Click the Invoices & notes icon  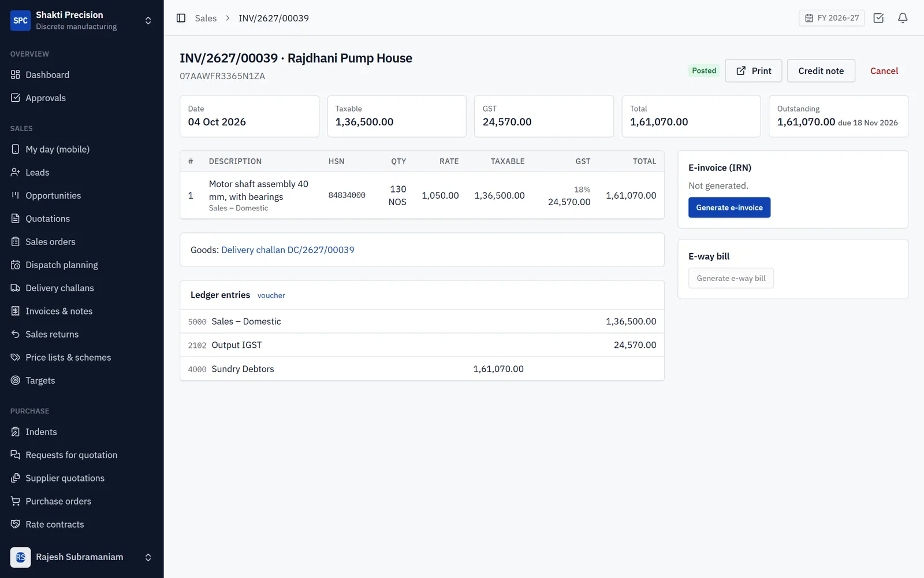coord(16,311)
